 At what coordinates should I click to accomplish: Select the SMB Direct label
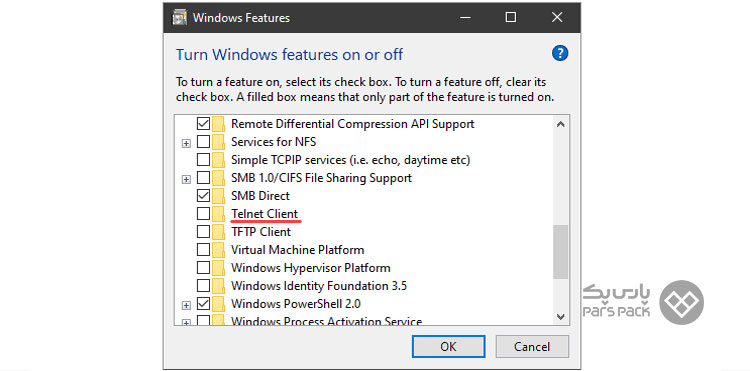(261, 196)
